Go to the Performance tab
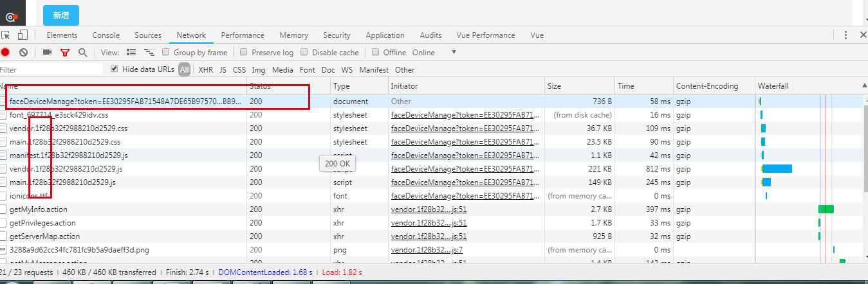This screenshot has height=284, width=868. [x=243, y=35]
